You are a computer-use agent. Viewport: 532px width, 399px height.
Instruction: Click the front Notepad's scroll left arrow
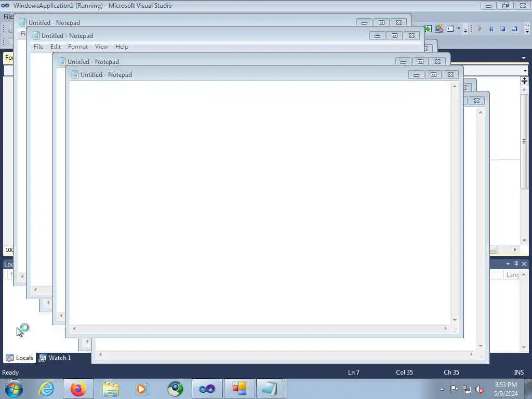pyautogui.click(x=74, y=328)
